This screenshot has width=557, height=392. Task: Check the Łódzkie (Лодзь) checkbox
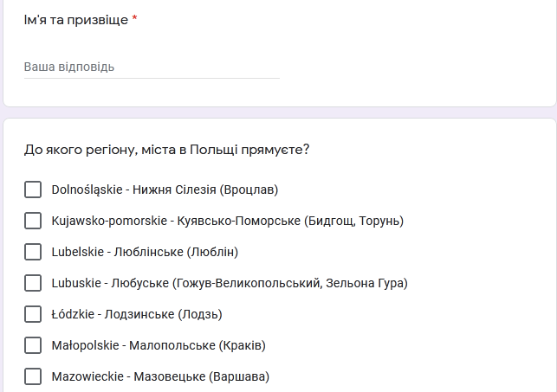click(x=33, y=314)
